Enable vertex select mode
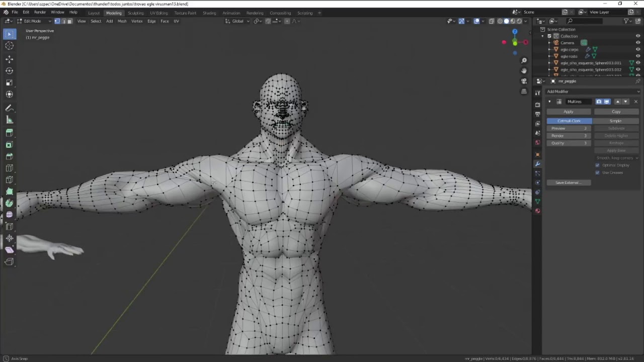This screenshot has height=362, width=644. pos(57,21)
